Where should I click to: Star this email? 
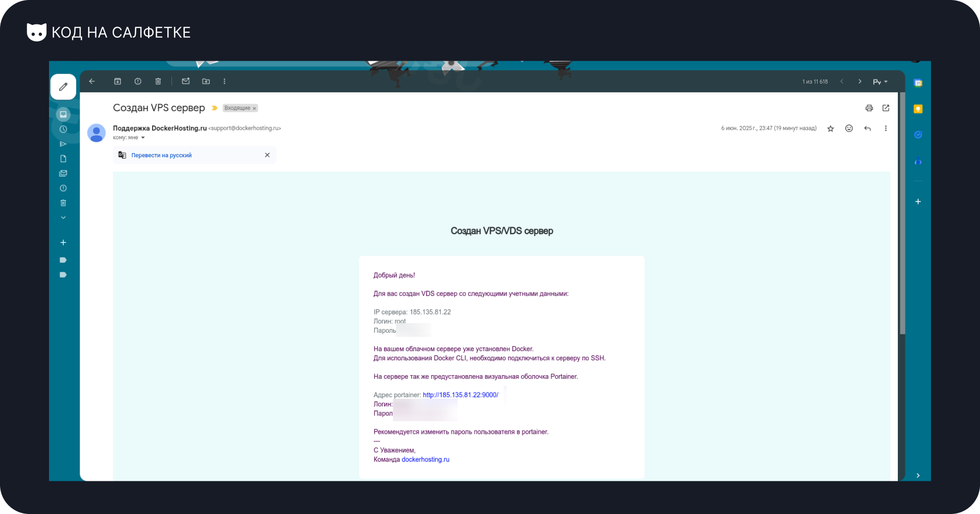coord(830,129)
